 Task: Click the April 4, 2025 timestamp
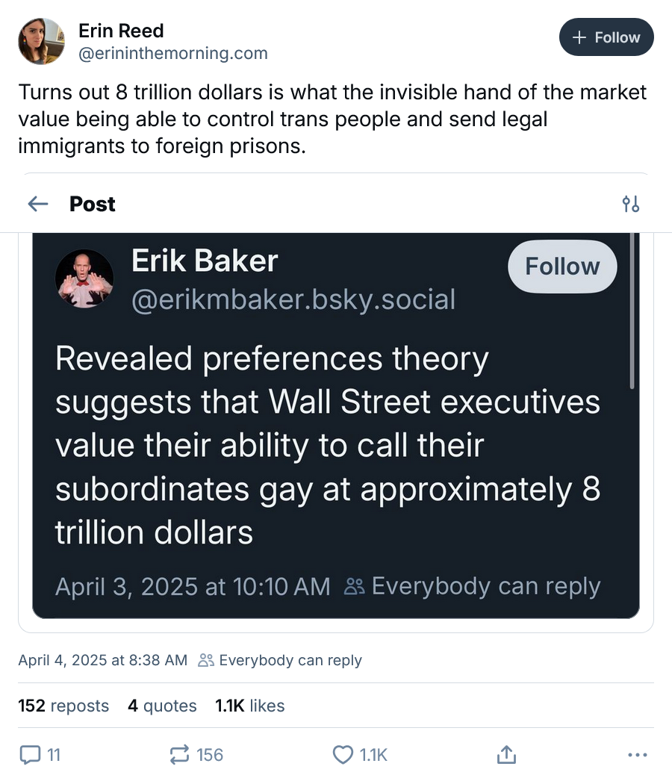coord(102,660)
